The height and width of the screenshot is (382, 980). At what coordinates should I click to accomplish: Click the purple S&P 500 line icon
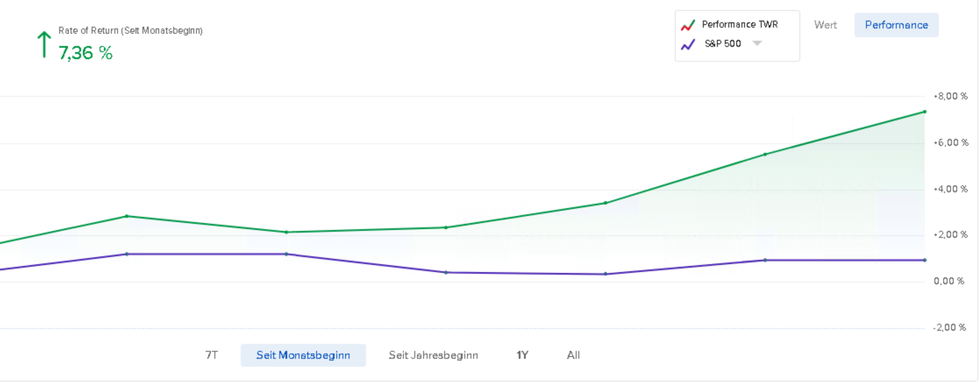[688, 45]
